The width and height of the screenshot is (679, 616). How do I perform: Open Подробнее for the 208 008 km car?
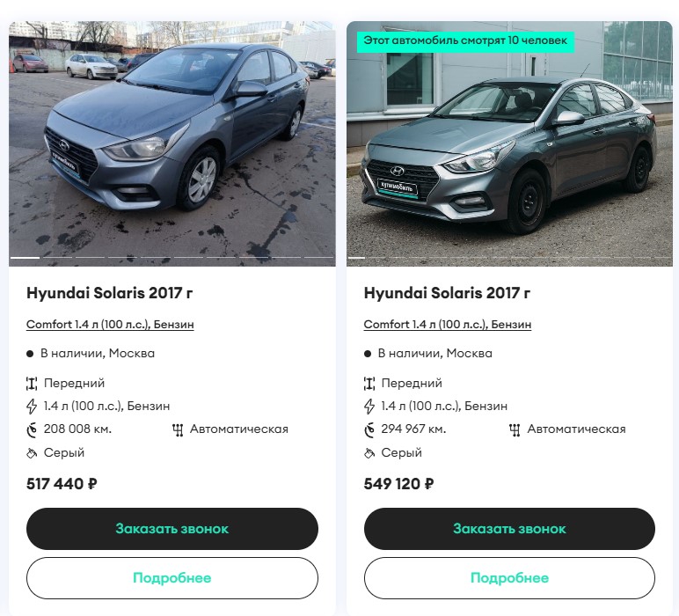pos(172,578)
